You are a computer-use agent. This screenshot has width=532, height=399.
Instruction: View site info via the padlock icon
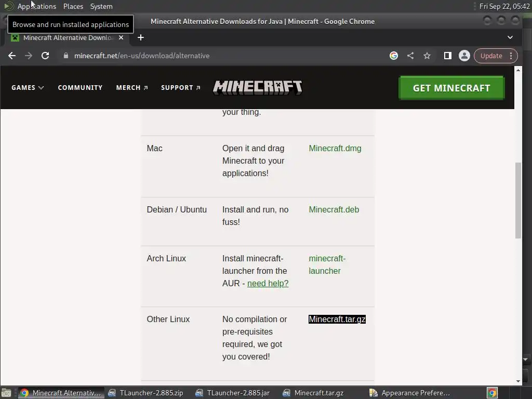click(x=66, y=56)
